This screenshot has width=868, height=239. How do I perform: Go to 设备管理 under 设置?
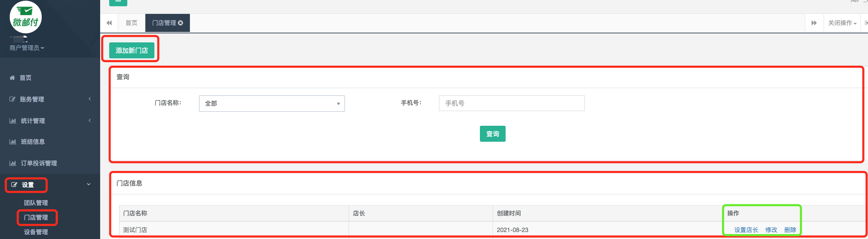click(x=36, y=232)
